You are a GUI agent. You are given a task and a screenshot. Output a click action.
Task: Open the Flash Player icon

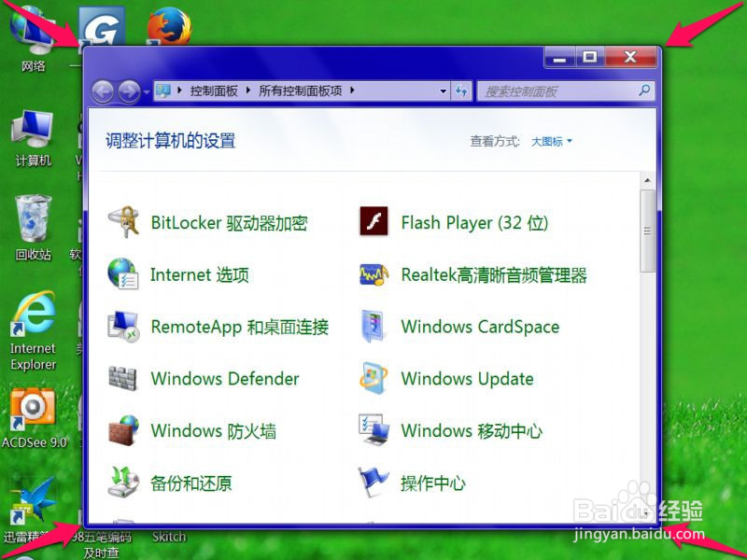tap(373, 221)
